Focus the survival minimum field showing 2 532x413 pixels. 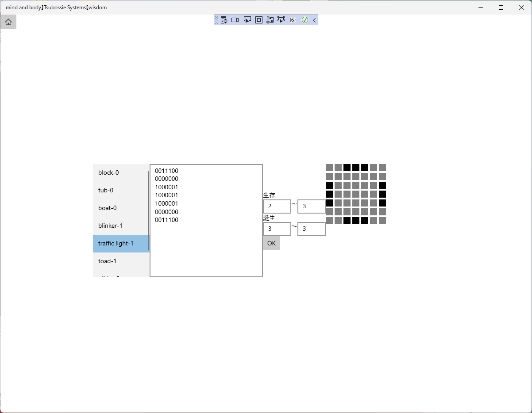point(277,206)
